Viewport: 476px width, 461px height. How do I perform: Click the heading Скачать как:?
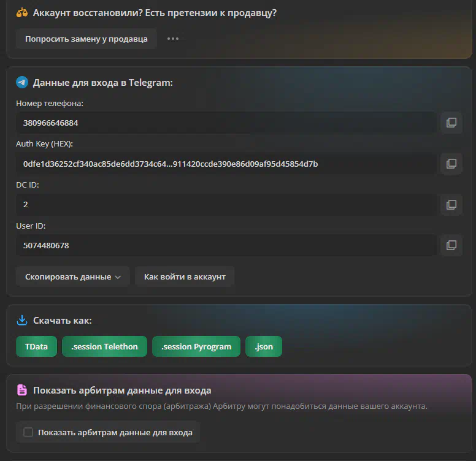(x=62, y=321)
